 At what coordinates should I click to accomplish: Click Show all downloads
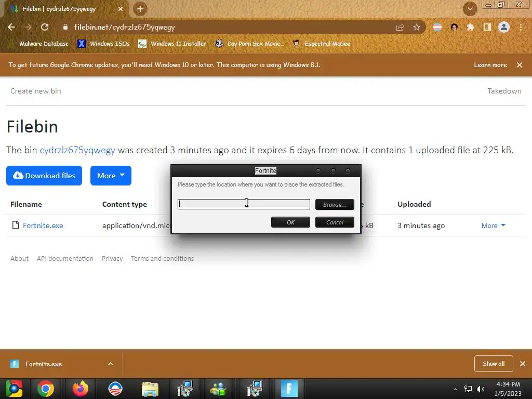(x=494, y=364)
